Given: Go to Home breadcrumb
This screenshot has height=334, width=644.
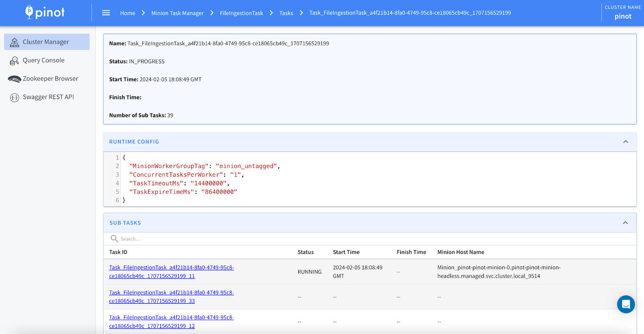Looking at the screenshot, I should 127,13.
